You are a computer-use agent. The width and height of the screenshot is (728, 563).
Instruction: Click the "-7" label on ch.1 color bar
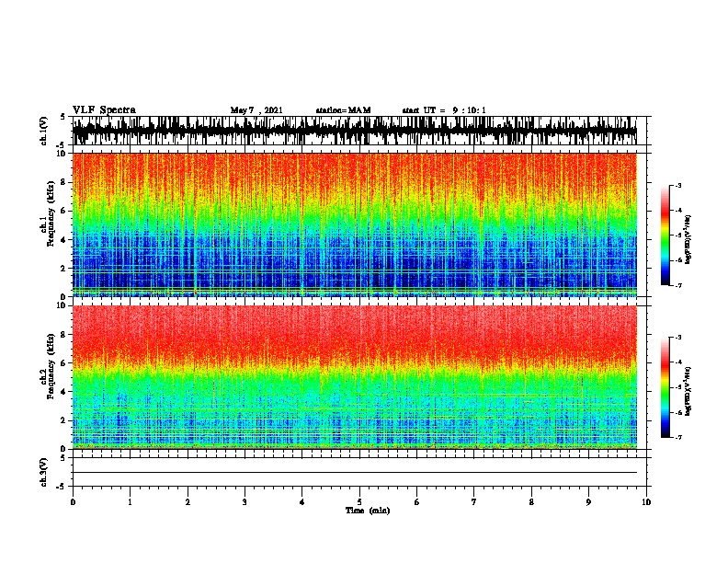click(677, 285)
